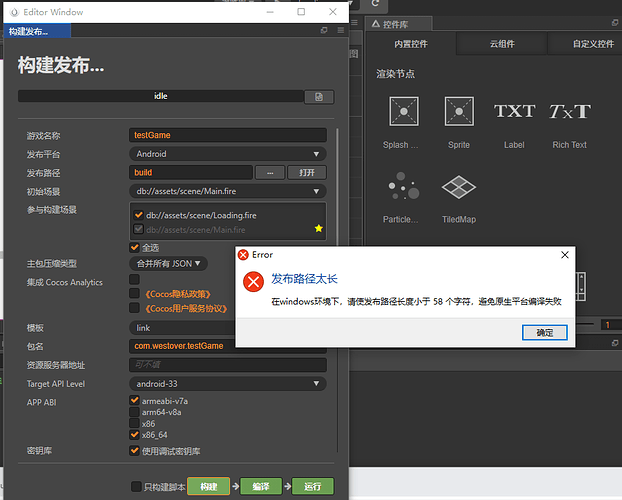
Task: Select the TiledMap node icon
Action: click(459, 187)
